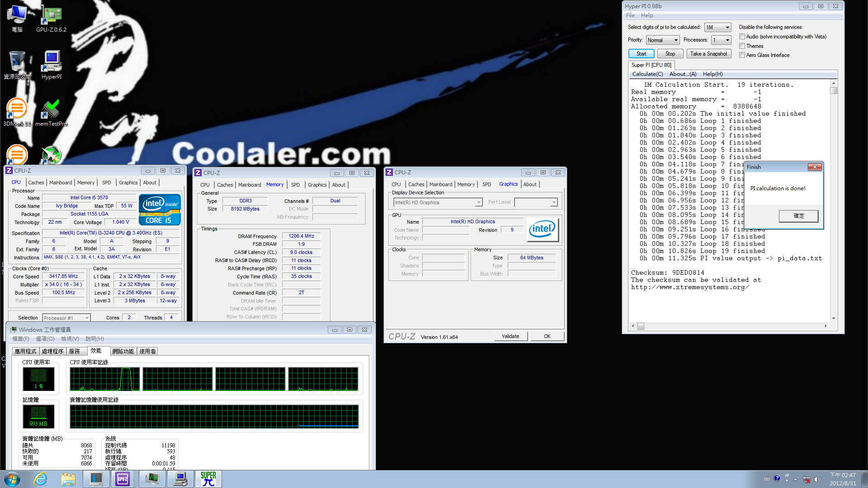Viewport: 868px width, 488px height.
Task: Click the Intel logo in CPU-Z Graphics window
Action: tap(542, 230)
